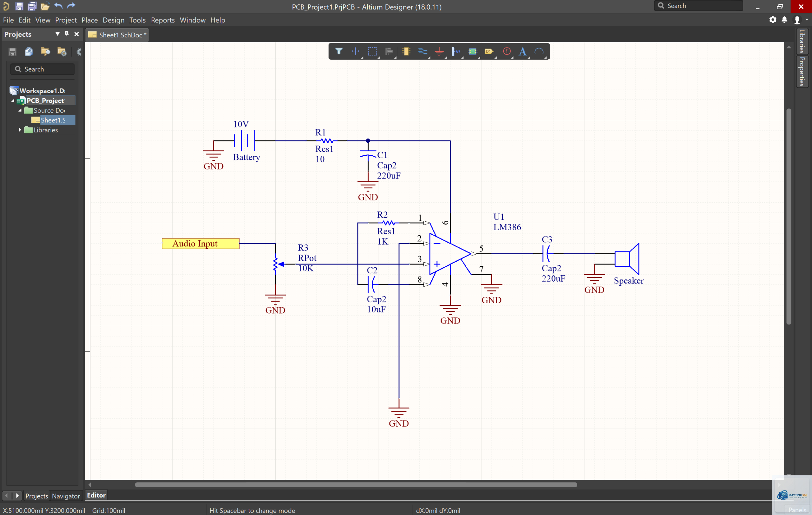Open the View menu
This screenshot has height=515, width=812.
pyautogui.click(x=43, y=20)
